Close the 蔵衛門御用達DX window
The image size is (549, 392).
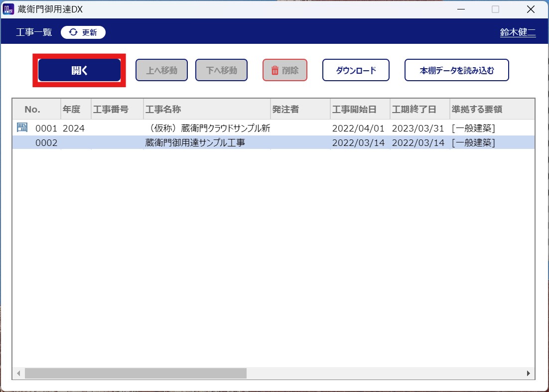tap(531, 9)
